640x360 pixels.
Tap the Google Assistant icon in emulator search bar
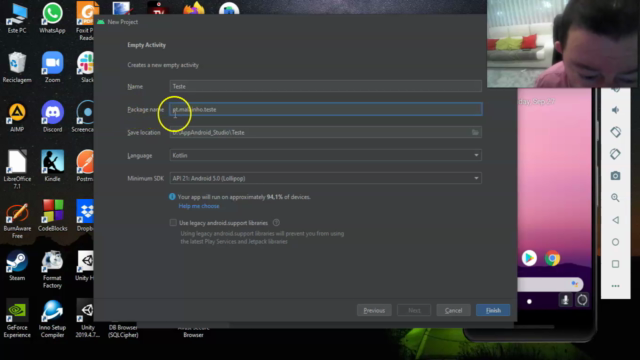pos(575,284)
